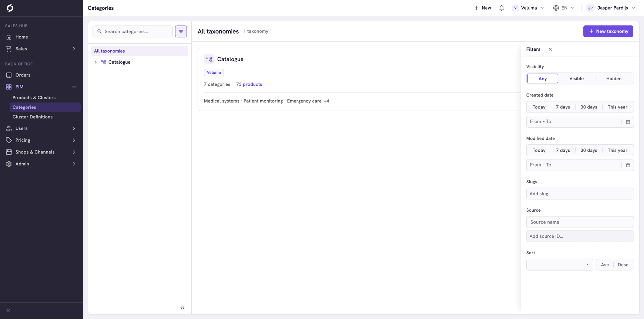Close the Filters panel

(550, 49)
